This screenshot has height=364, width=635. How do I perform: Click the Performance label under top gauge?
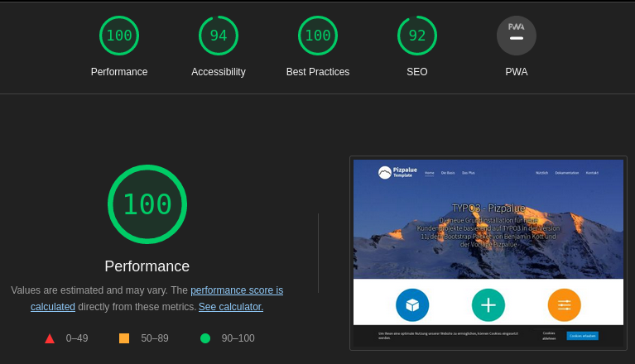[119, 72]
